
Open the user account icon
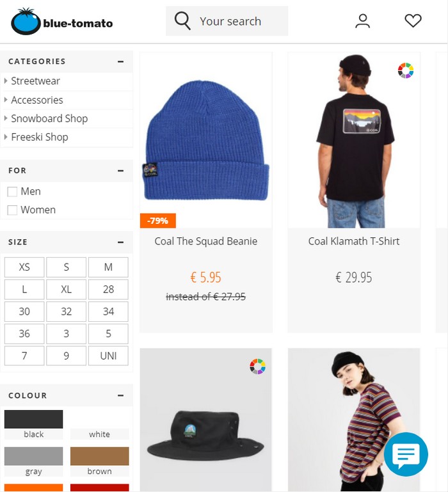click(x=363, y=21)
